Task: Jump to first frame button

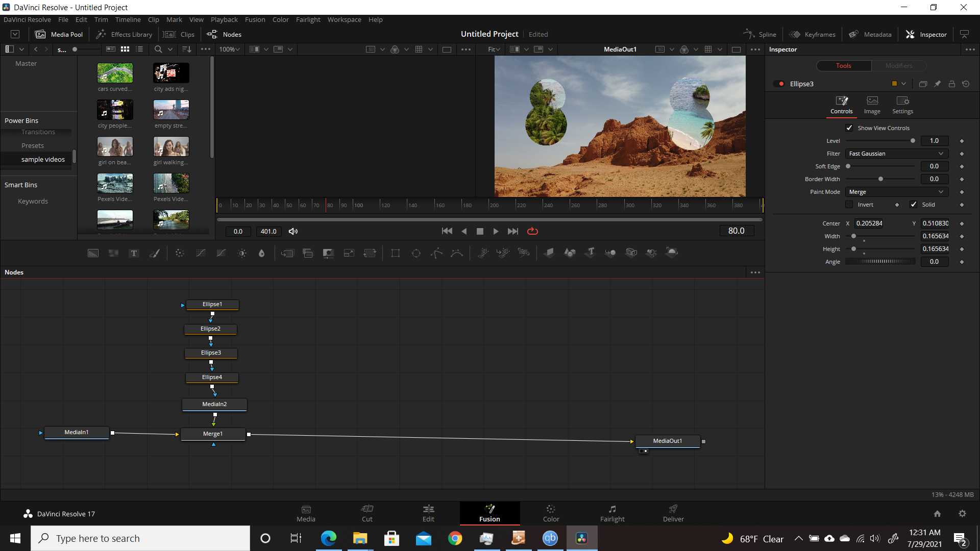Action: tap(447, 231)
